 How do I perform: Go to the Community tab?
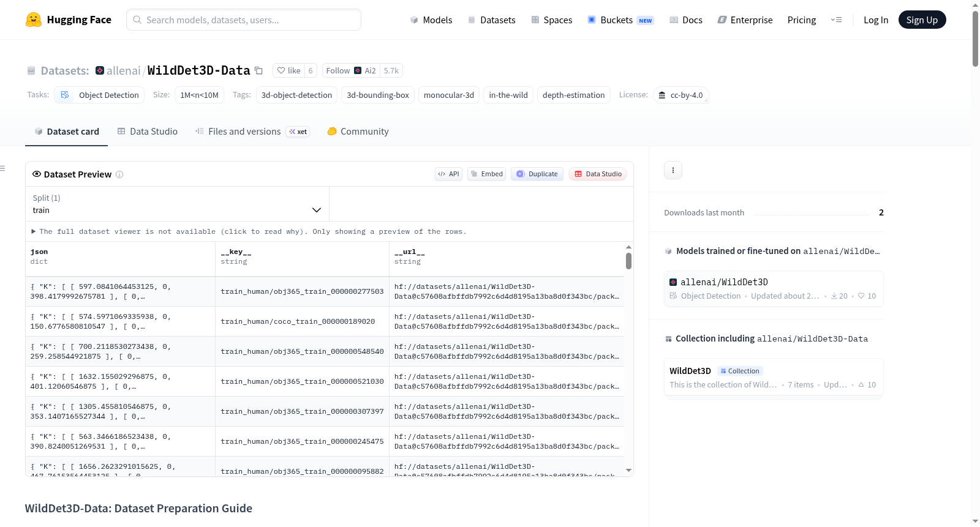358,132
